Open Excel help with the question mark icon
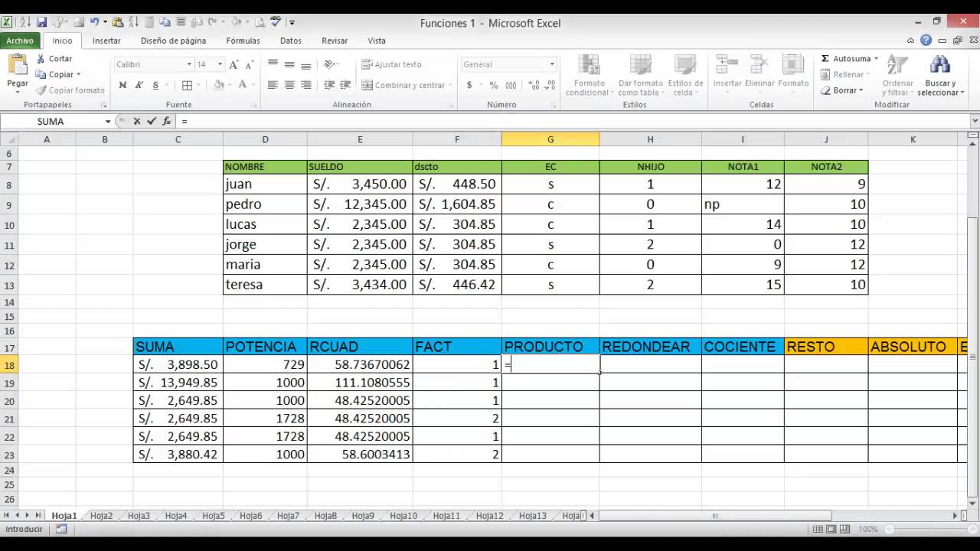 point(926,41)
